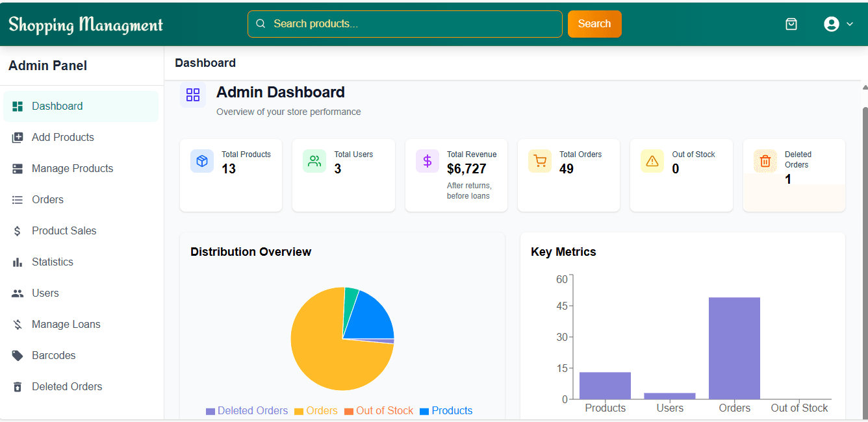Expand the account dropdown chevron
868x422 pixels.
850,24
